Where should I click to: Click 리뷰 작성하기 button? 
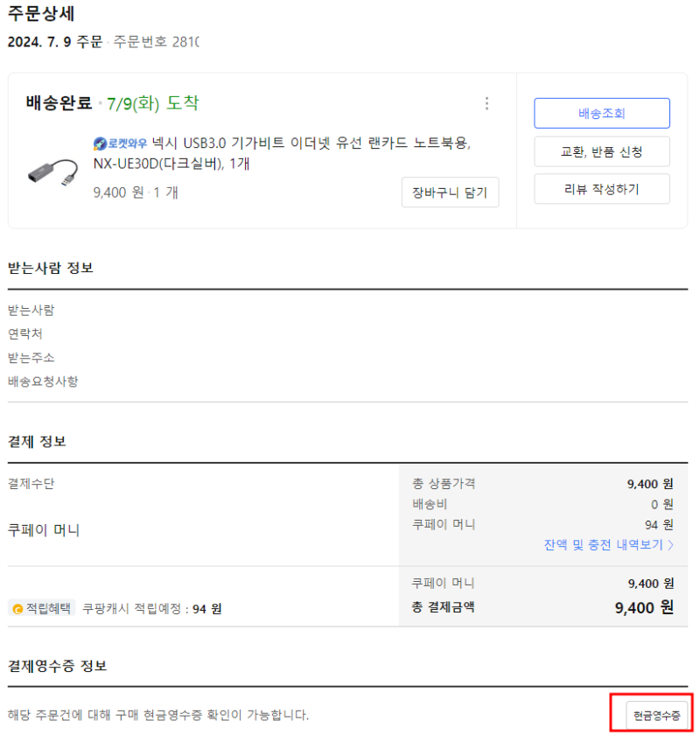601,189
